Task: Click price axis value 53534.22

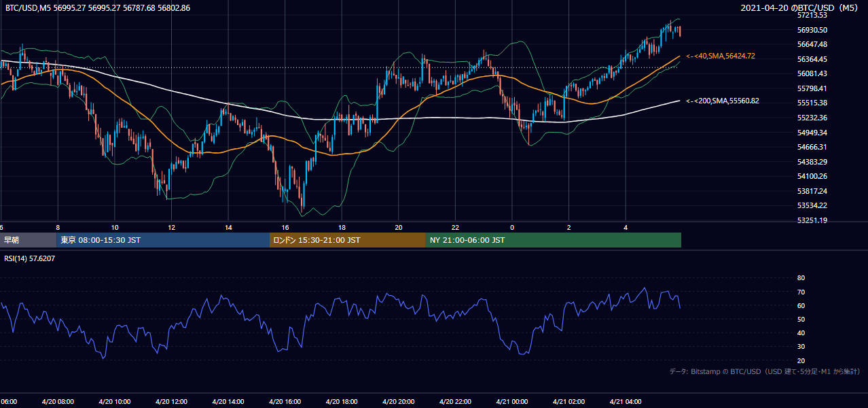Action: pyautogui.click(x=812, y=205)
